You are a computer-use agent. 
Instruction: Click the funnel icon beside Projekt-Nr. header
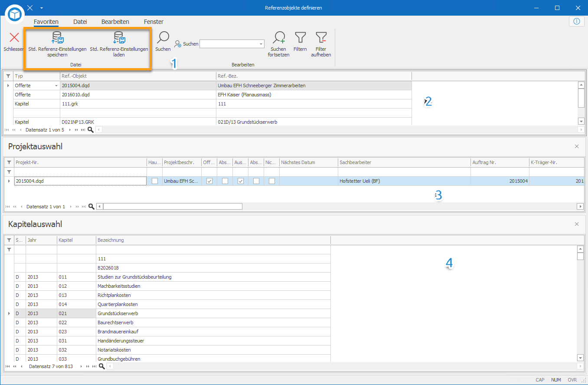coord(9,162)
